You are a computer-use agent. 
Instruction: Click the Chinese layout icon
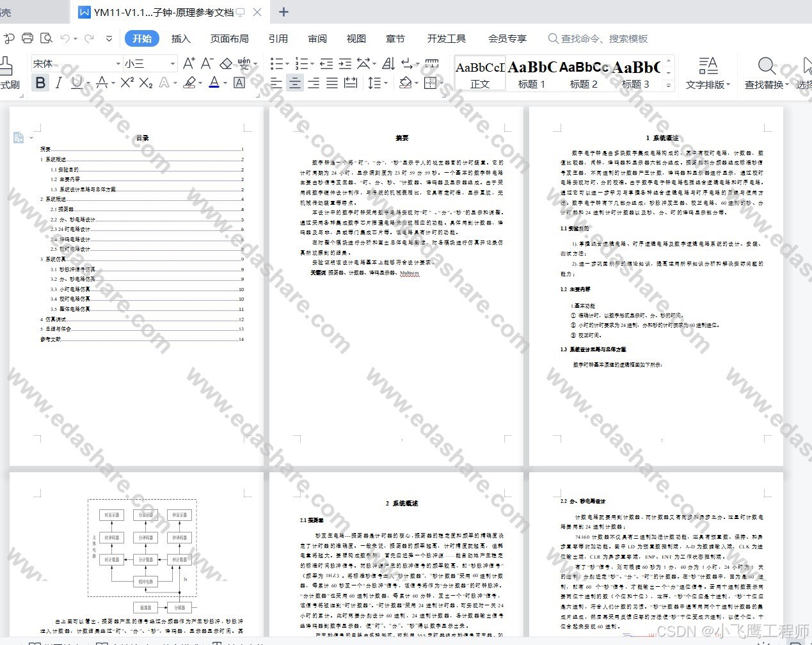coord(363,63)
